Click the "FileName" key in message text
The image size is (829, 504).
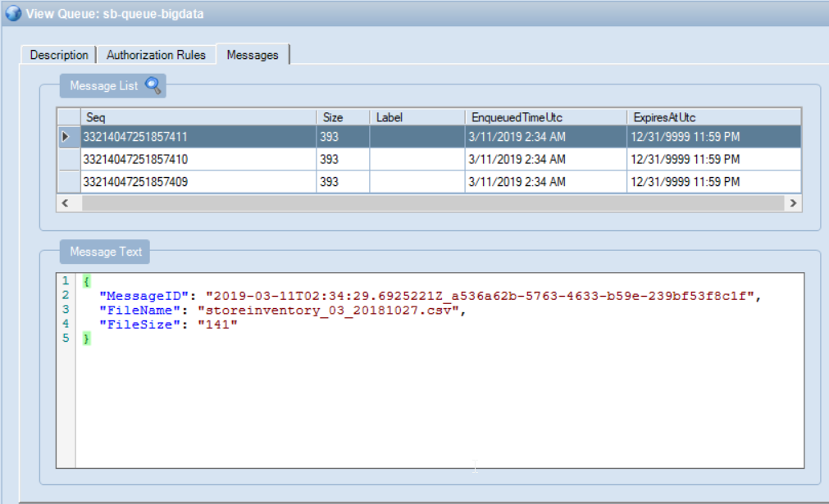coord(140,310)
